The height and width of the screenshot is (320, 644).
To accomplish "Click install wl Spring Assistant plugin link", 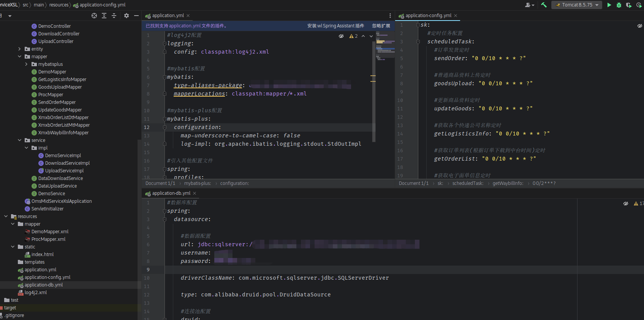I will (335, 26).
